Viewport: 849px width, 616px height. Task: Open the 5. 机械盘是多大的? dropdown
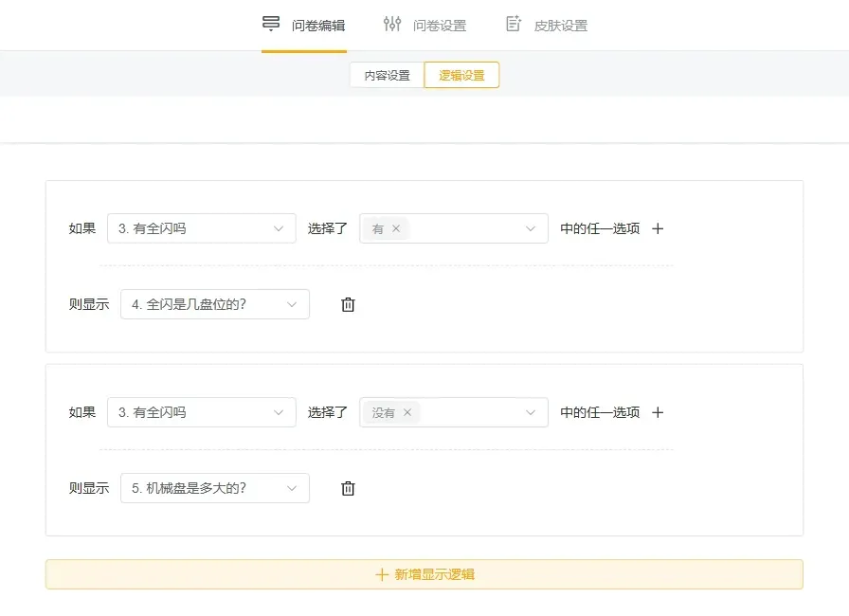click(x=215, y=488)
